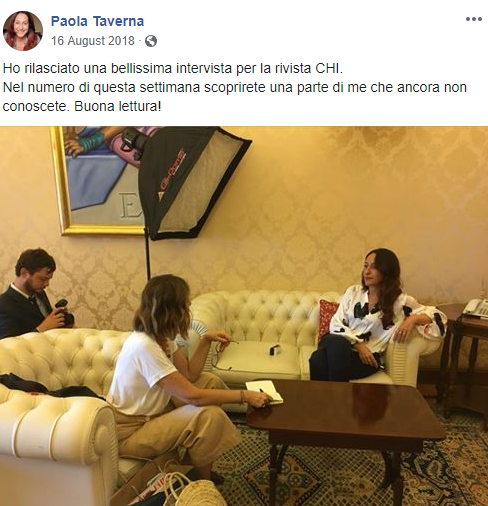Screen dimensions: 488x506
Task: Click the light stand pole below the softbox
Action: point(147,253)
